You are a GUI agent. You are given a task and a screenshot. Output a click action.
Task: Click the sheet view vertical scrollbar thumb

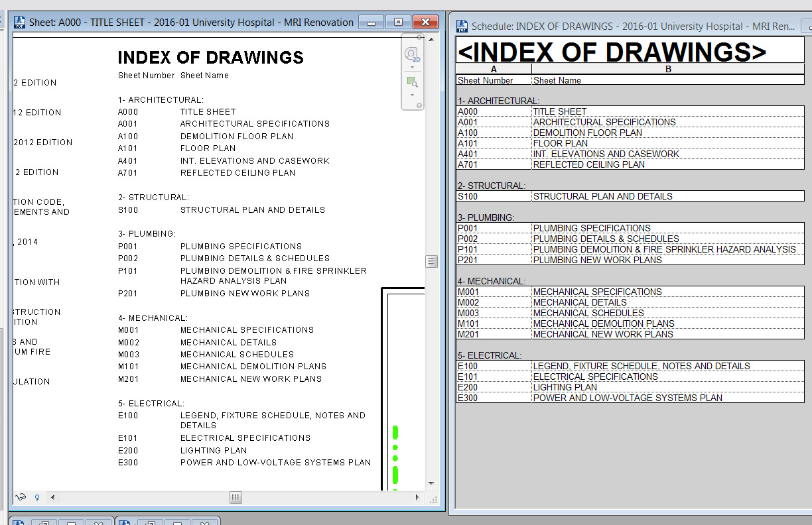[x=432, y=261]
